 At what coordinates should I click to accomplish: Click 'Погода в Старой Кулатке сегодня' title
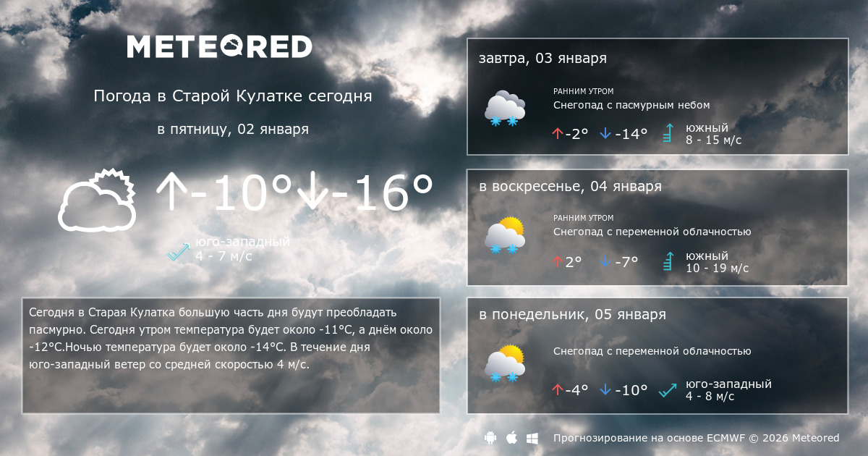[x=232, y=96]
